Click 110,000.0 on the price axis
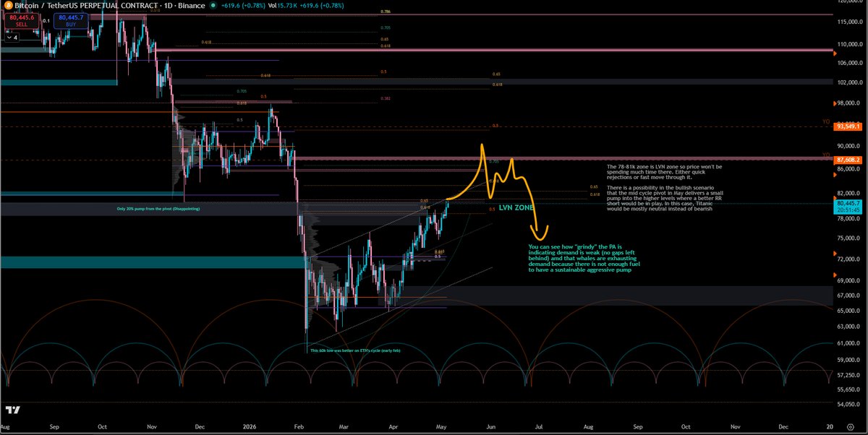The image size is (868, 435). coord(851,44)
